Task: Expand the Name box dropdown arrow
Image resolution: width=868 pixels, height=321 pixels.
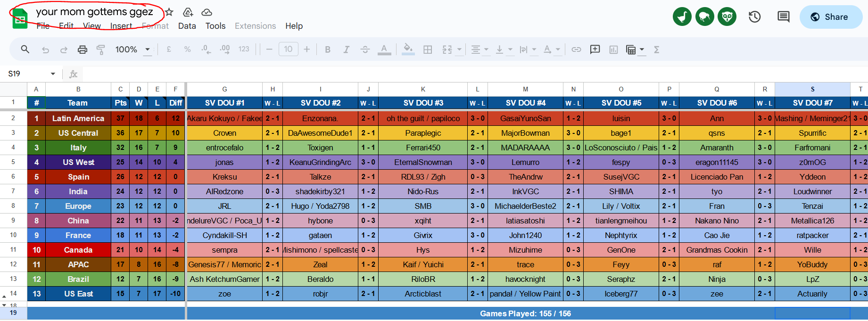Action: pyautogui.click(x=53, y=74)
